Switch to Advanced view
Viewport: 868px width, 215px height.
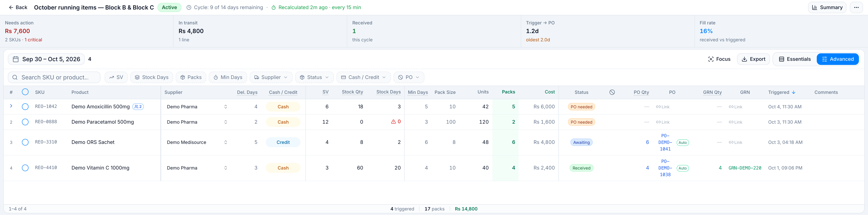[838, 59]
